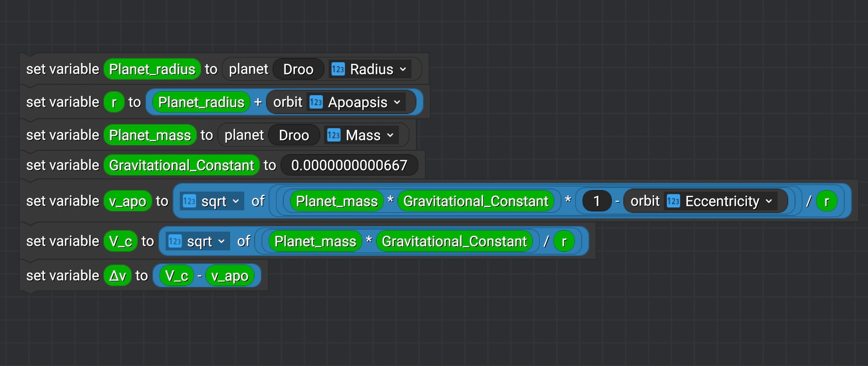The width and height of the screenshot is (868, 366).
Task: Click 'set variable' text on the Δv block
Action: tap(63, 276)
